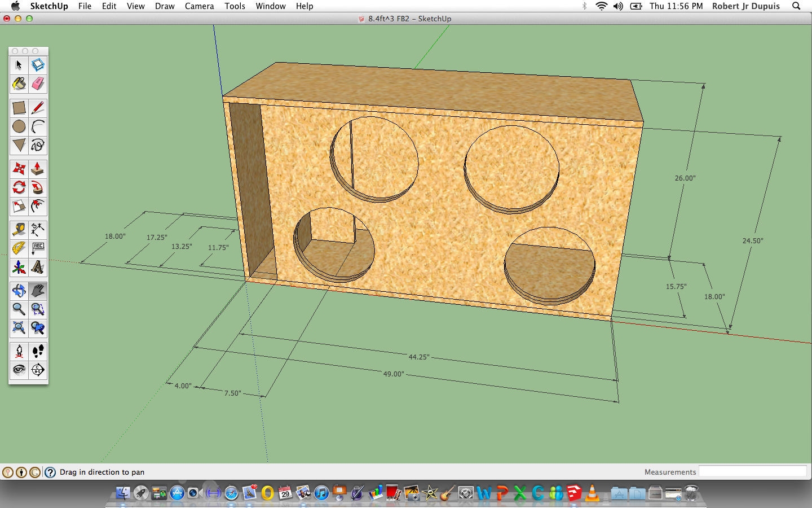Activate the 3D Text tool

click(x=38, y=267)
